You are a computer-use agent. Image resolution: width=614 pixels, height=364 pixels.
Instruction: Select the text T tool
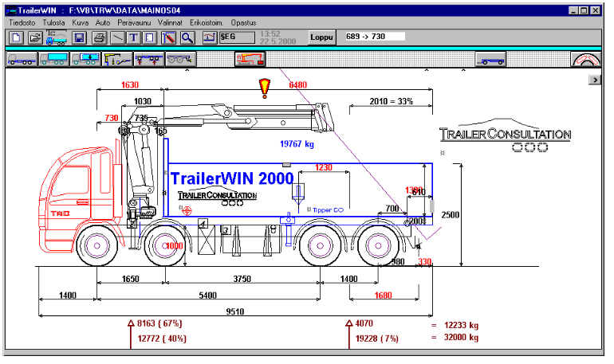(x=133, y=37)
